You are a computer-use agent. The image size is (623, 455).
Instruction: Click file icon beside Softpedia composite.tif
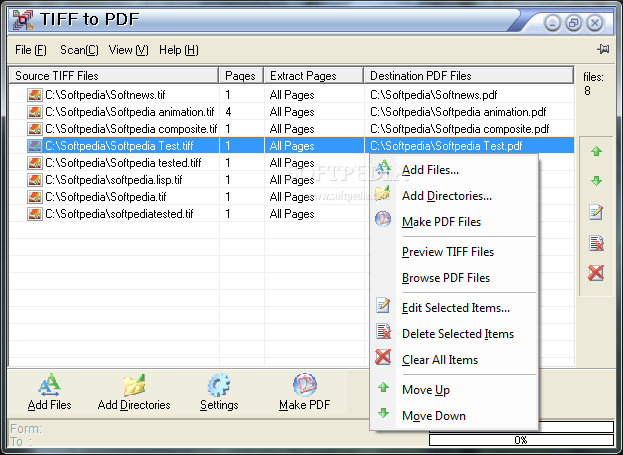pos(35,129)
